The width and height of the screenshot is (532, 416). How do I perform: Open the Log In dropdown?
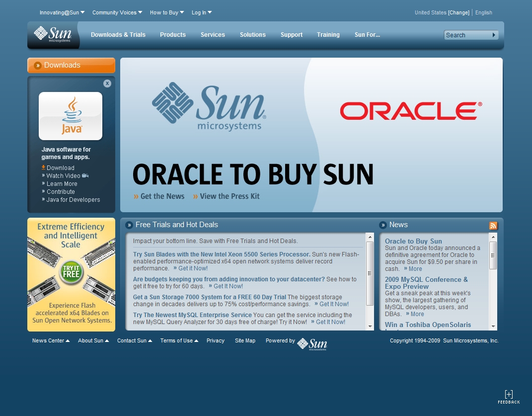click(202, 12)
